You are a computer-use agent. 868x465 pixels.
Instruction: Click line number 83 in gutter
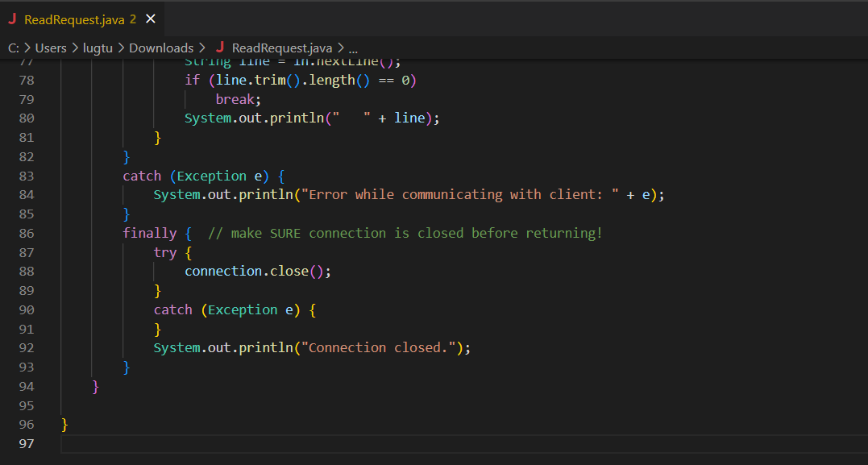pyautogui.click(x=27, y=176)
